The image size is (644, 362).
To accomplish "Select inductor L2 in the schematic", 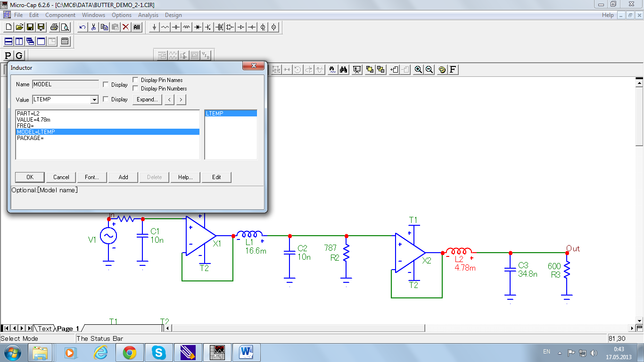I will (x=459, y=251).
